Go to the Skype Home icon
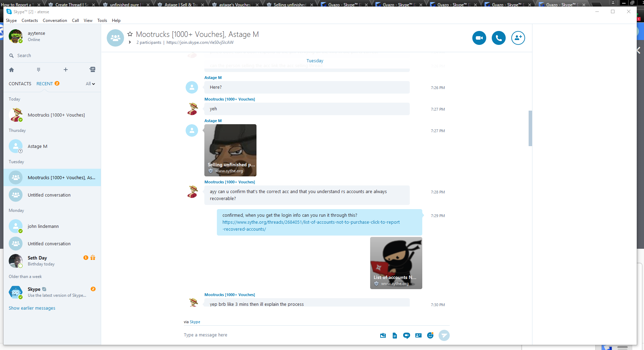Viewport: 644px width, 350px height. (11, 70)
